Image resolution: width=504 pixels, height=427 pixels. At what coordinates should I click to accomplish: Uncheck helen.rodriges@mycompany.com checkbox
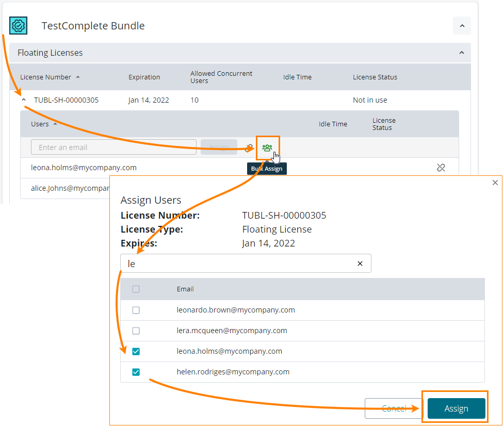pos(136,372)
